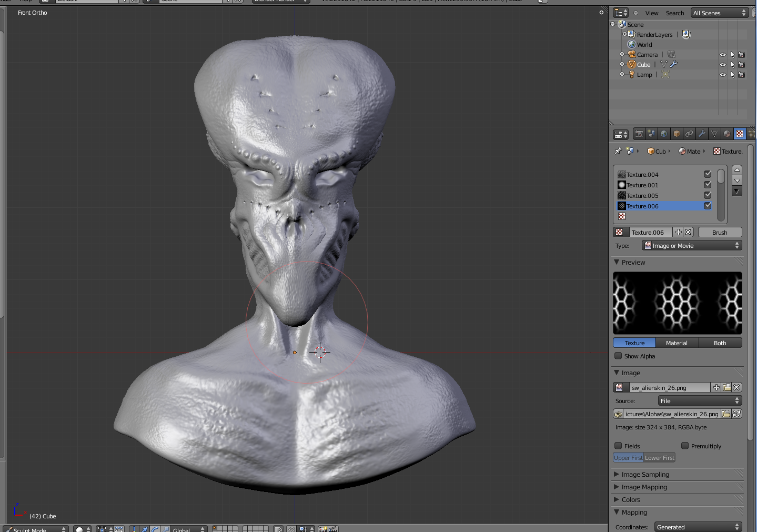The image size is (757, 532).
Task: Hide Cube using its eye icon
Action: point(723,65)
